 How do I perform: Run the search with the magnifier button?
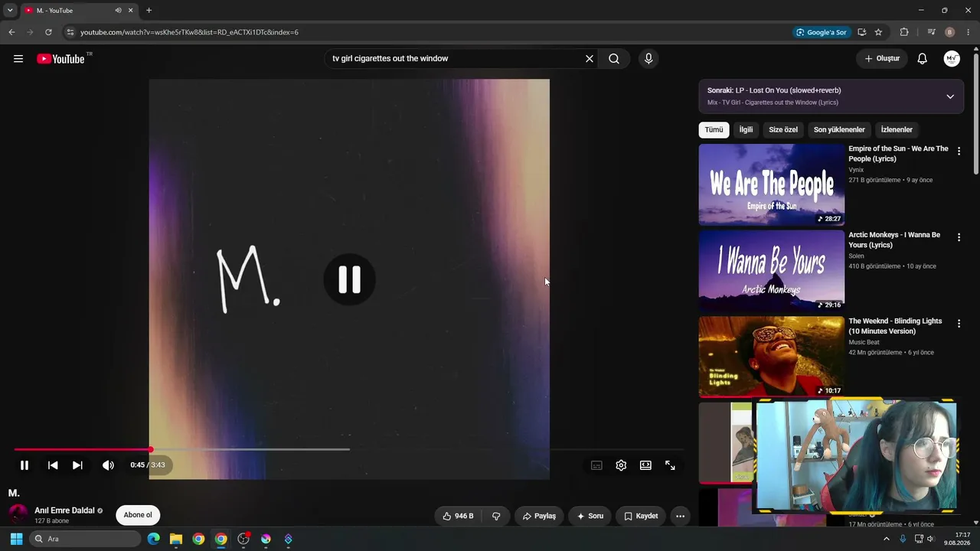click(614, 59)
